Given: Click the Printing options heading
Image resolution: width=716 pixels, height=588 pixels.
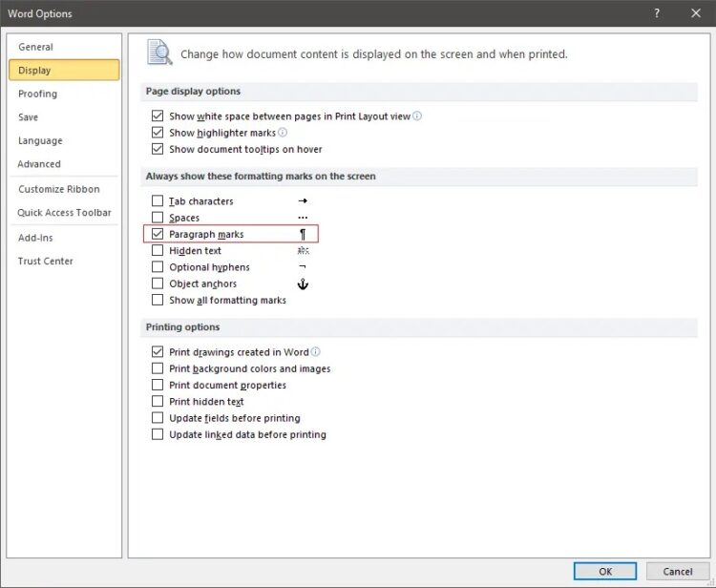Looking at the screenshot, I should 182,326.
